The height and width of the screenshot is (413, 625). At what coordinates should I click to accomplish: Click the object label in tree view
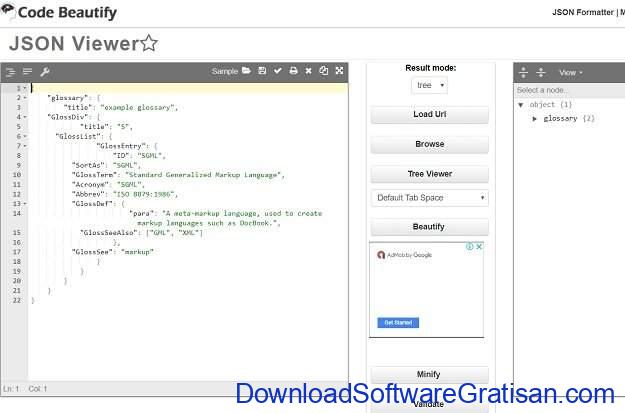pos(542,105)
